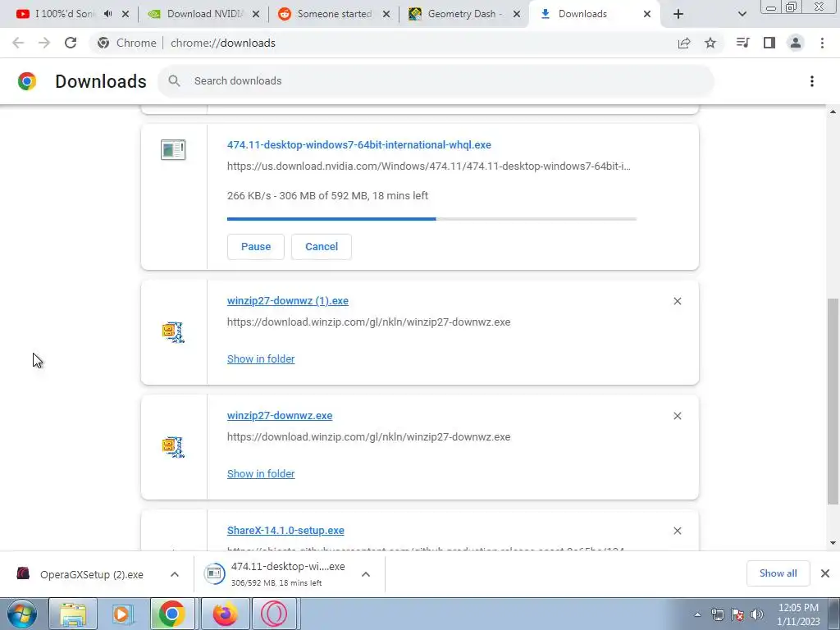The image size is (840, 630).
Task: Click the page vertical scrollbar thumb
Action: coord(833,401)
